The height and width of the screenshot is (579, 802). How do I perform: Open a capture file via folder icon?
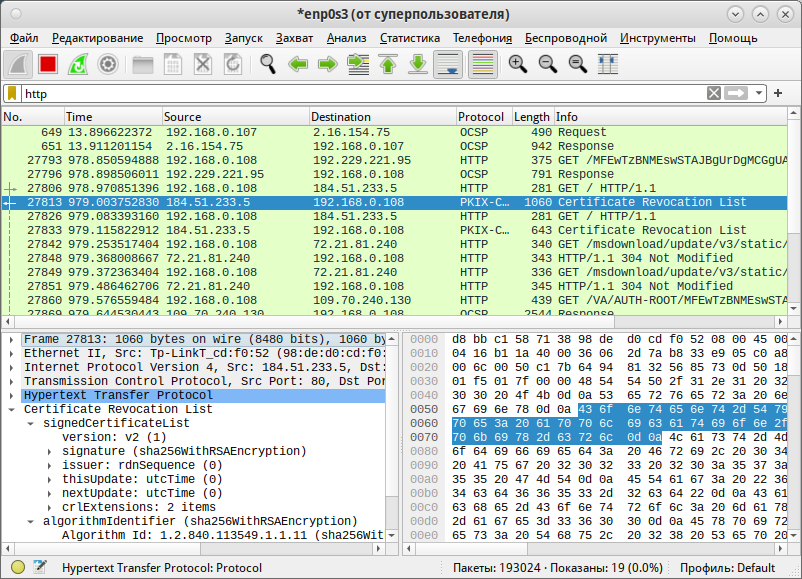143,64
